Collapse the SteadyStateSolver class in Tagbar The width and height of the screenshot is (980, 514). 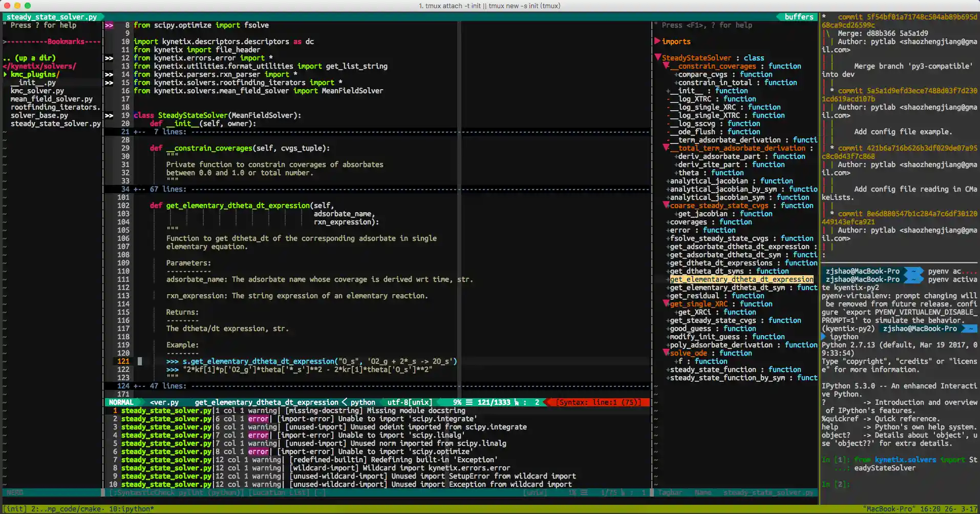[658, 58]
